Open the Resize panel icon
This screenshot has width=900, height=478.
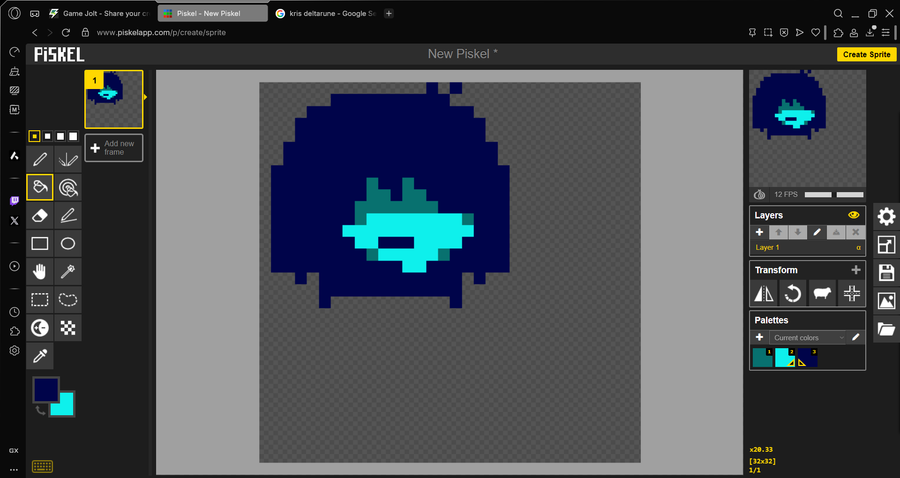click(886, 244)
